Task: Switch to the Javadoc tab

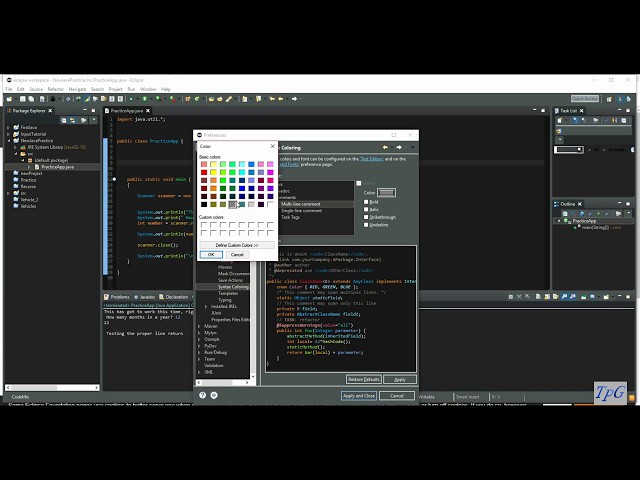Action: tap(144, 297)
